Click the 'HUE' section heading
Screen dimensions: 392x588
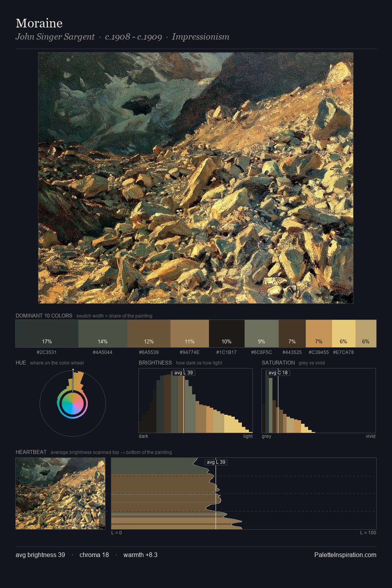point(21,363)
